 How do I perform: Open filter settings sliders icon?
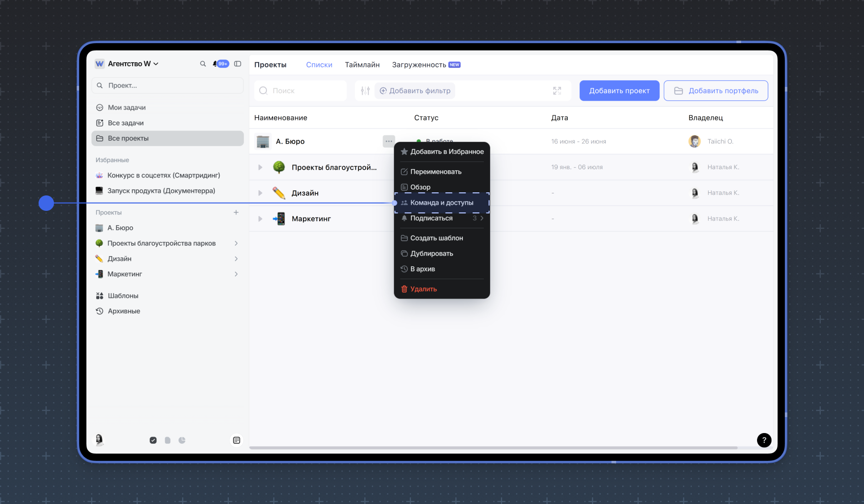[365, 91]
